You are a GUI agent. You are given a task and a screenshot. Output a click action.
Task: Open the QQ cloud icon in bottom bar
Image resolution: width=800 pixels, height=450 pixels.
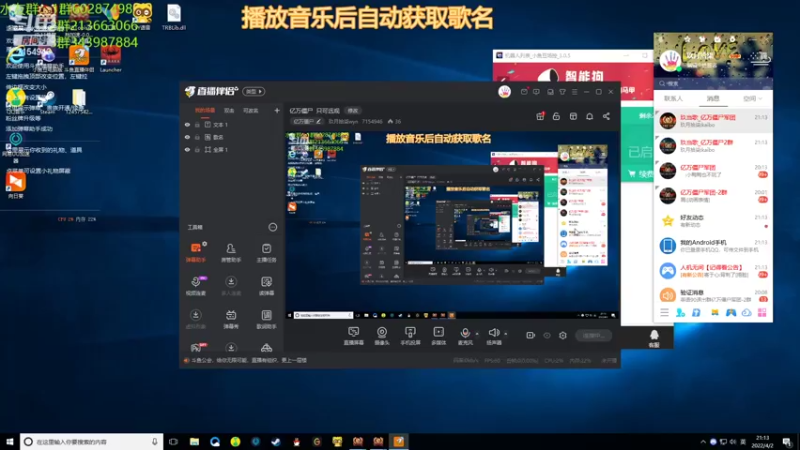[746, 313]
